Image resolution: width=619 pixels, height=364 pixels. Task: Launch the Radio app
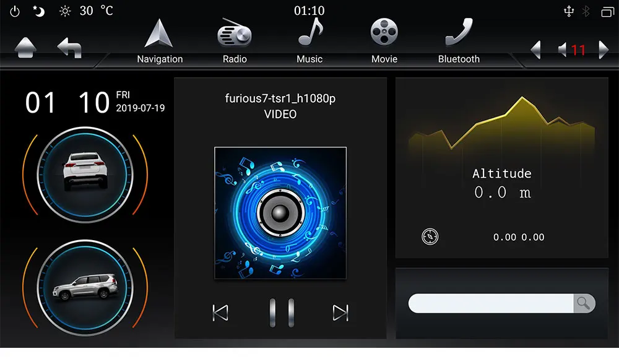coord(235,41)
